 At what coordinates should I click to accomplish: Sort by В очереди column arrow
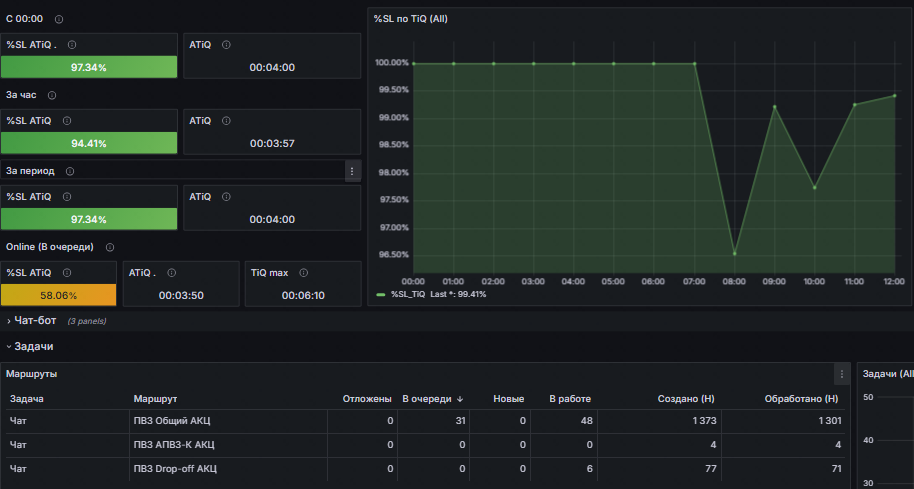point(460,399)
